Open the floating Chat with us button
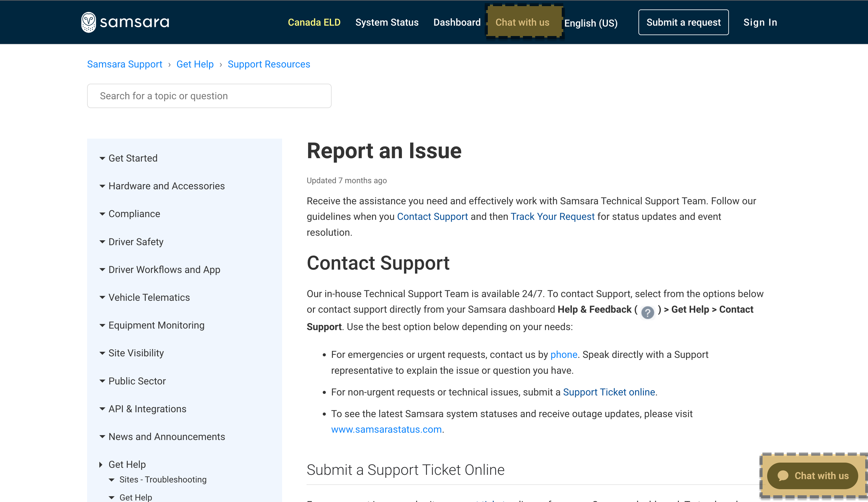 [x=812, y=476]
